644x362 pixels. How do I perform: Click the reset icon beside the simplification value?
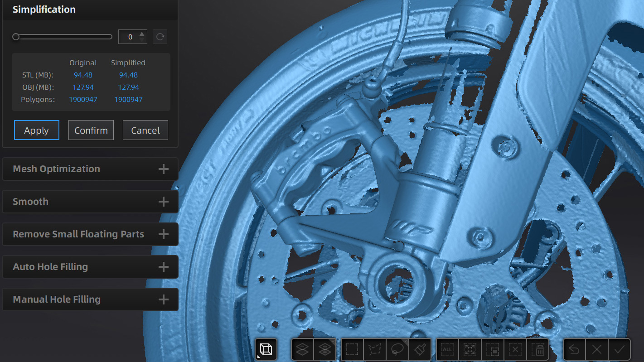(x=160, y=37)
